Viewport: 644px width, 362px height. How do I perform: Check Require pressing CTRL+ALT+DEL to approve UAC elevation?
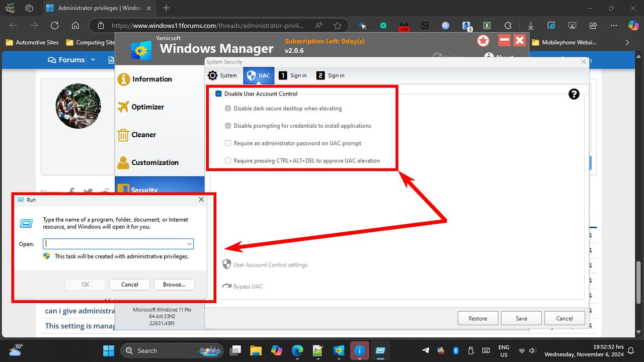coord(228,160)
